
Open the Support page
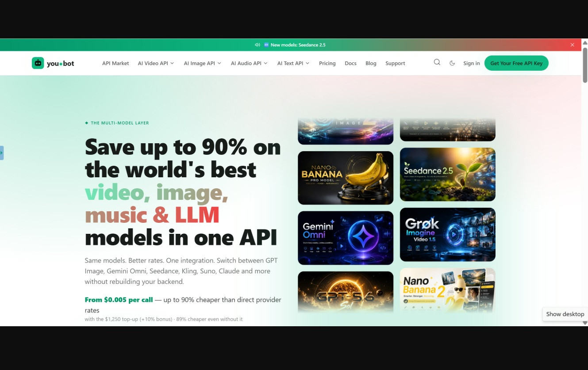(395, 63)
